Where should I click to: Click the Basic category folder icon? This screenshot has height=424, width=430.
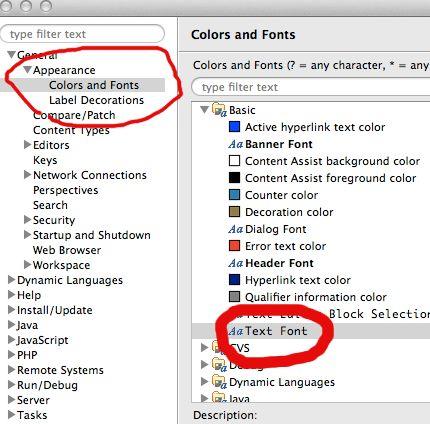[219, 110]
